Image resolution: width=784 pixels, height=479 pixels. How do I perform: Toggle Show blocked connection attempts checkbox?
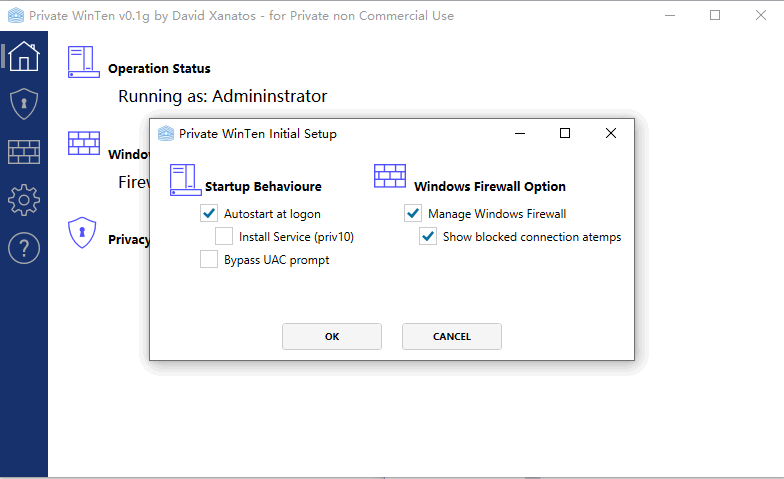pos(428,237)
